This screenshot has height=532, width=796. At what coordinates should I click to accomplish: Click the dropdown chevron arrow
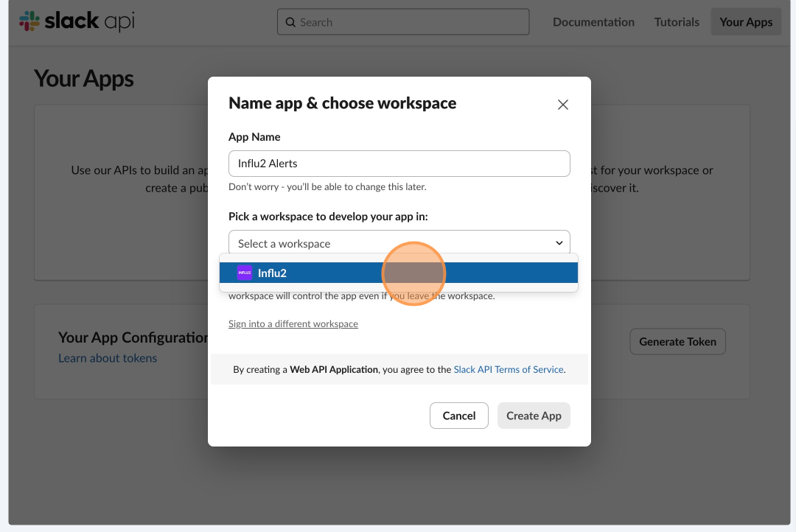point(559,243)
